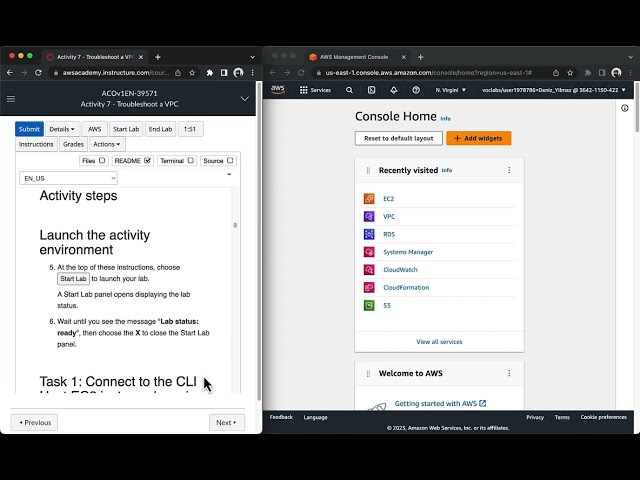Open the help question-mark icon
This screenshot has height=480, width=640.
(416, 90)
